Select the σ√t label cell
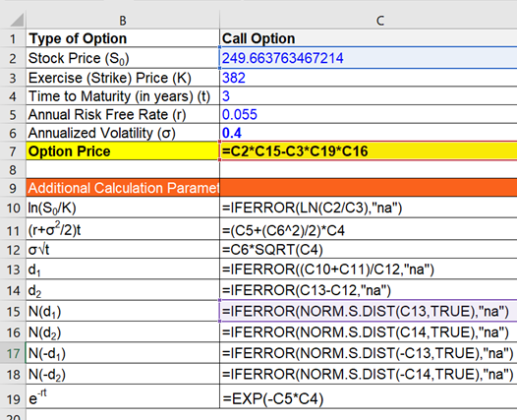 click(123, 250)
